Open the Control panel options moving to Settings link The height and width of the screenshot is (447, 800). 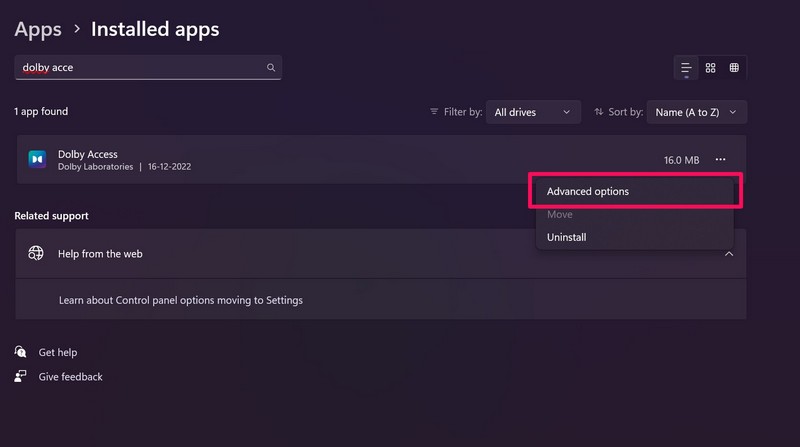click(180, 300)
